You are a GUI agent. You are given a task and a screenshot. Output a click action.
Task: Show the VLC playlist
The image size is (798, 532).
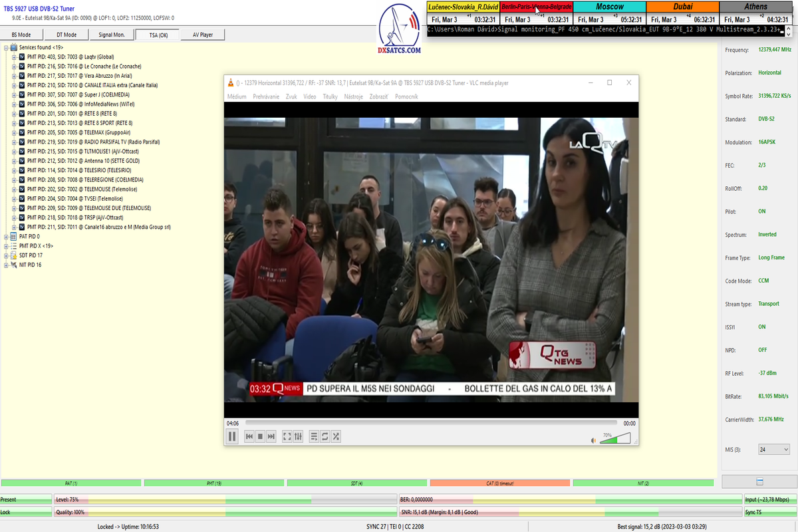(315, 436)
